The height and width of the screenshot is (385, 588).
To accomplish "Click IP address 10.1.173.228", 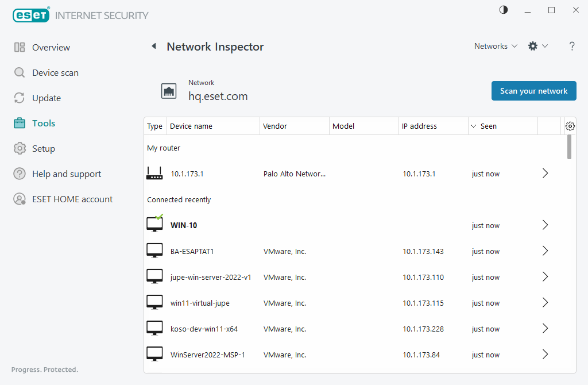I will coord(423,329).
